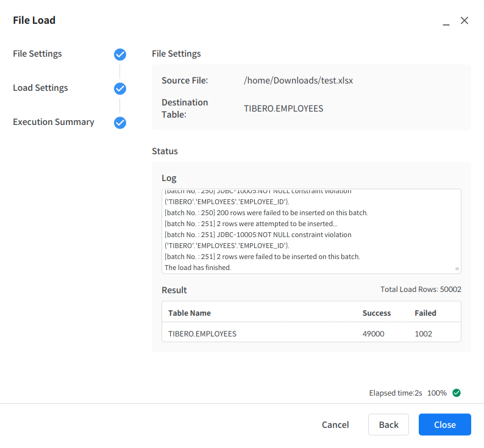Close the dialog with the X icon
The width and height of the screenshot is (484, 448).
(x=464, y=21)
